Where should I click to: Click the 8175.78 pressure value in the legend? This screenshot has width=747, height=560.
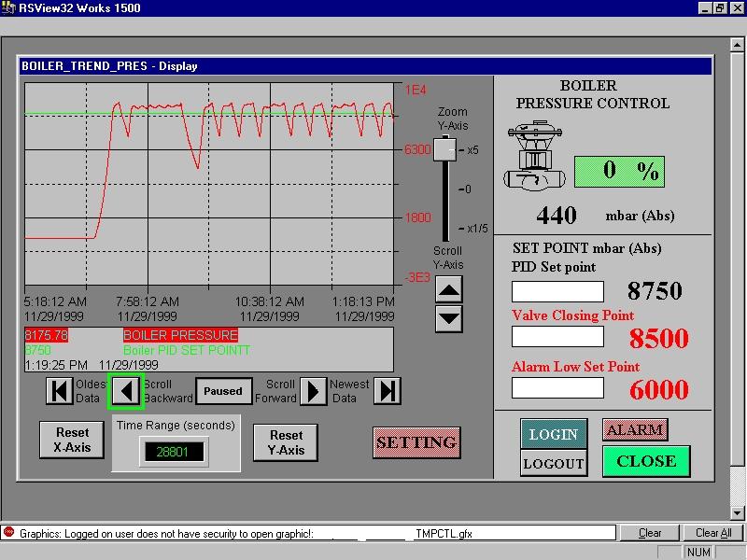point(46,335)
